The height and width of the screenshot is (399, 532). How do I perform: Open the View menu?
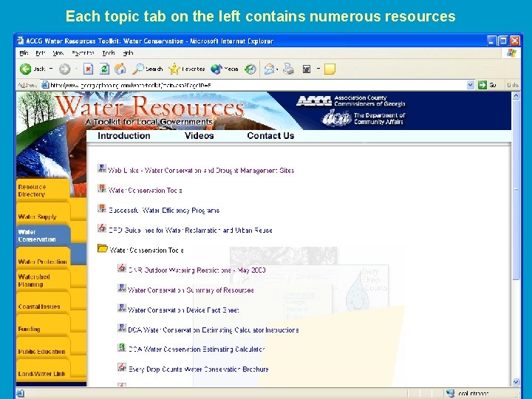point(58,53)
